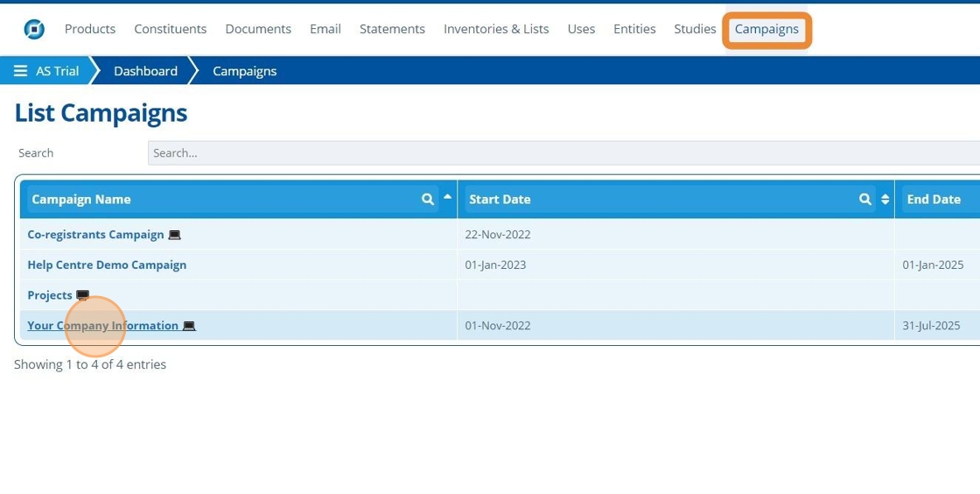
Task: Open the Products menu
Action: (x=90, y=29)
